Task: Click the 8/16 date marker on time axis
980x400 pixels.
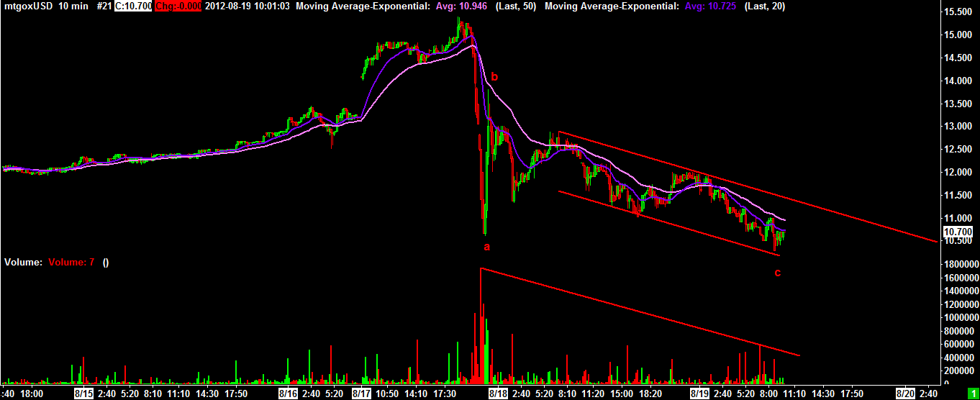Action: (x=289, y=394)
